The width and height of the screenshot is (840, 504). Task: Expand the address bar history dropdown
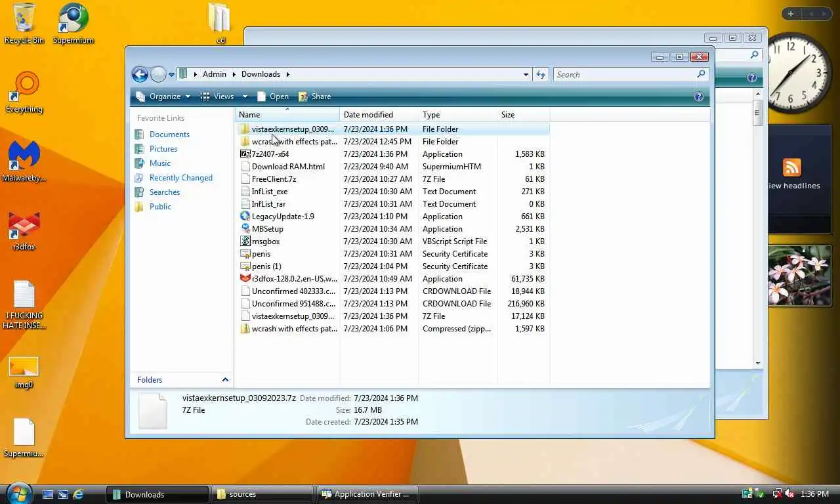(x=526, y=75)
